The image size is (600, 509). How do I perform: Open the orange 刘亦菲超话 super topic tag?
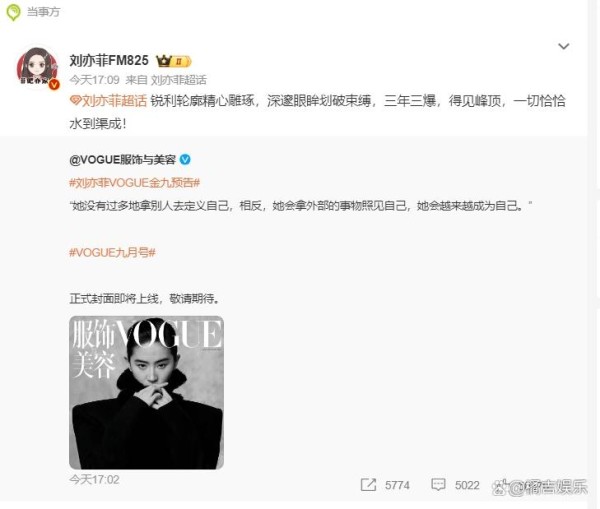114,101
